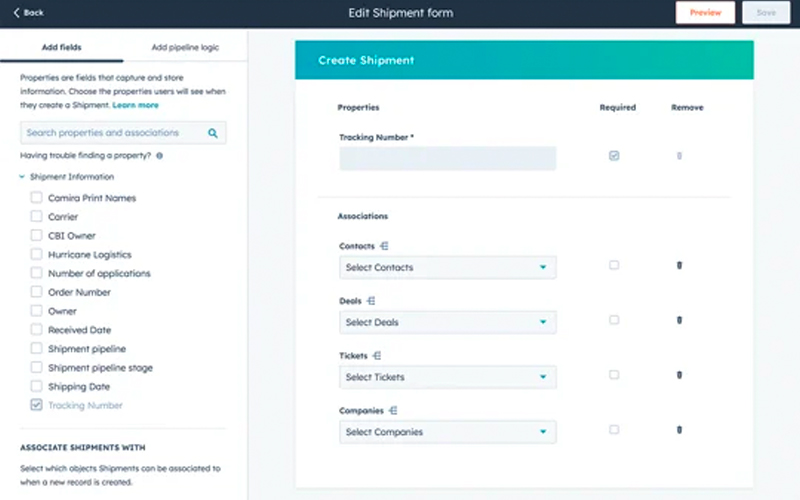The height and width of the screenshot is (500, 800).
Task: Click the Tracking Number input field
Action: pyautogui.click(x=447, y=158)
